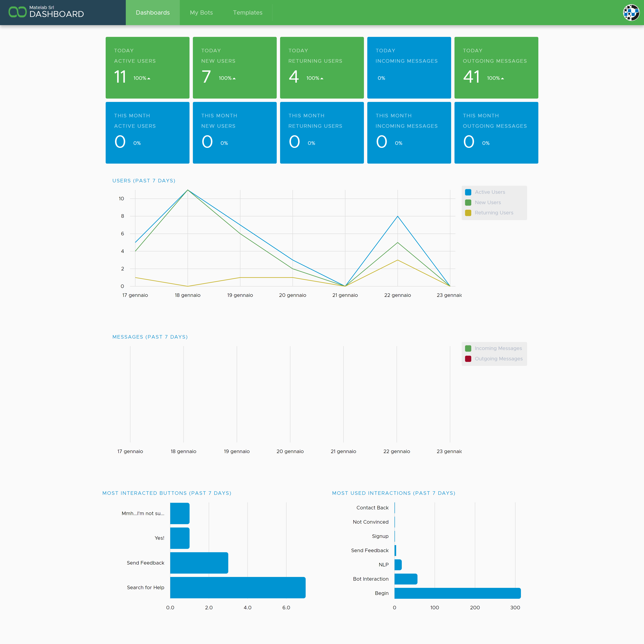The height and width of the screenshot is (644, 644).
Task: Click the Today Active Users tile
Action: point(147,68)
